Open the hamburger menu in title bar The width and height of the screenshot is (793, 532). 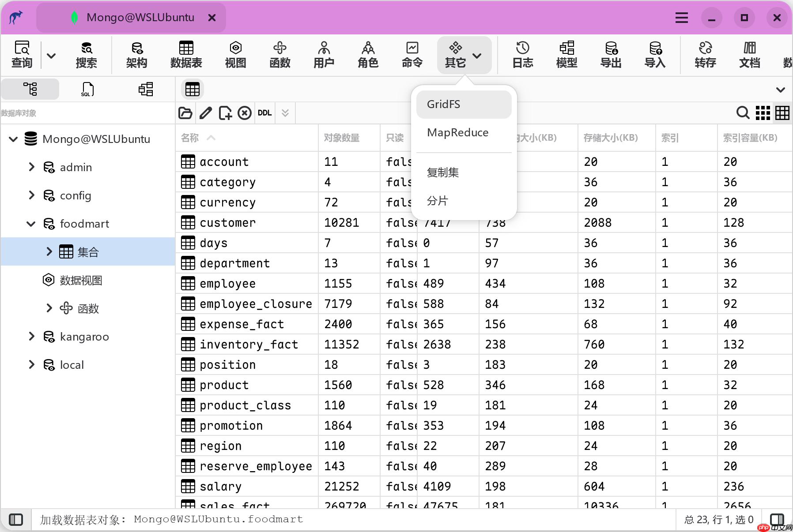coord(681,18)
